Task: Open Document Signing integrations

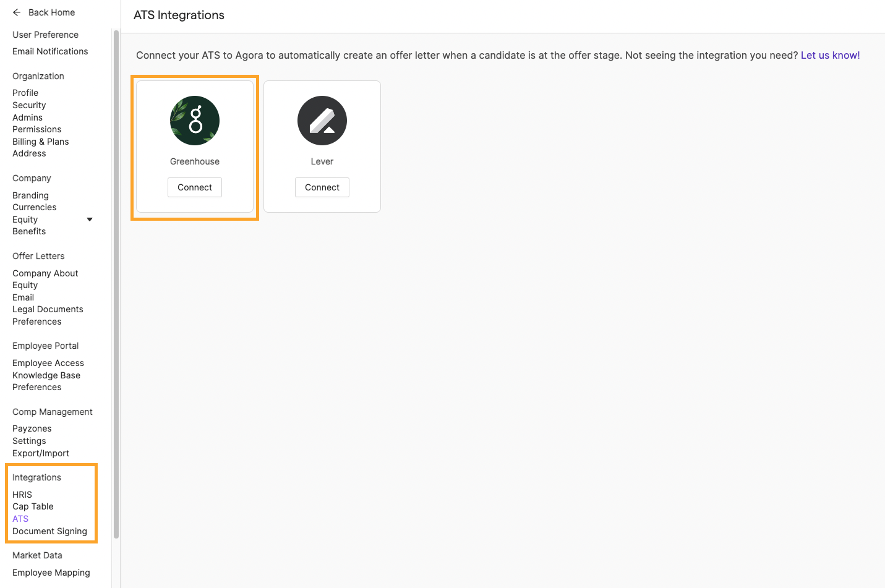Action: (x=49, y=531)
